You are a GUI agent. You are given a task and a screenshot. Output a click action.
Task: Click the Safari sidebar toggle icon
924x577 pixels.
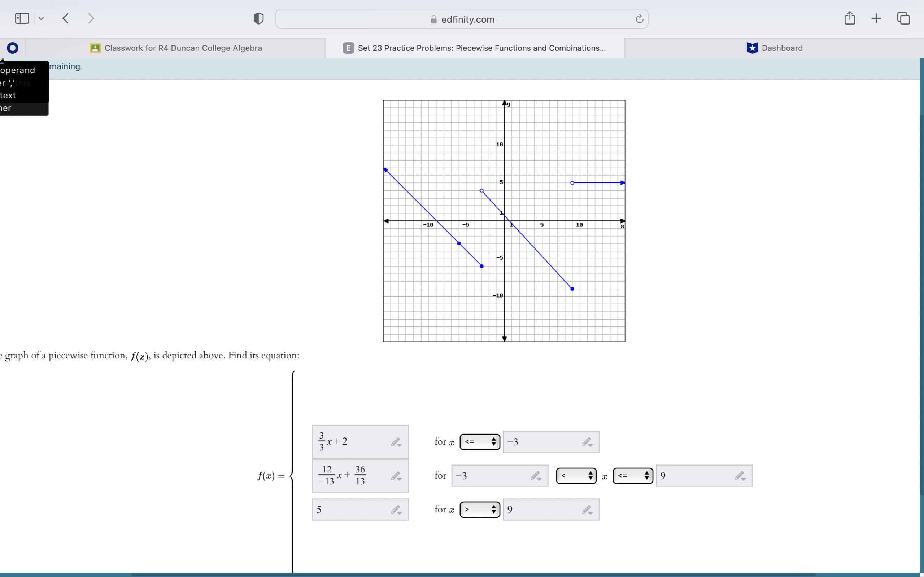22,18
